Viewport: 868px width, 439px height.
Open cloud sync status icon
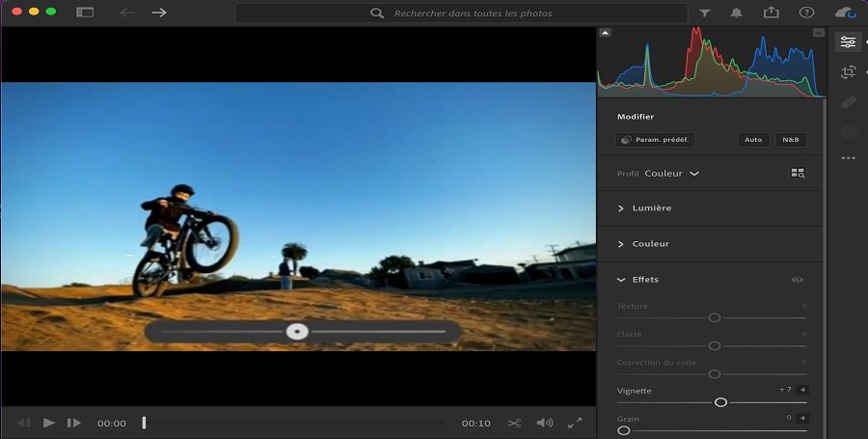845,13
